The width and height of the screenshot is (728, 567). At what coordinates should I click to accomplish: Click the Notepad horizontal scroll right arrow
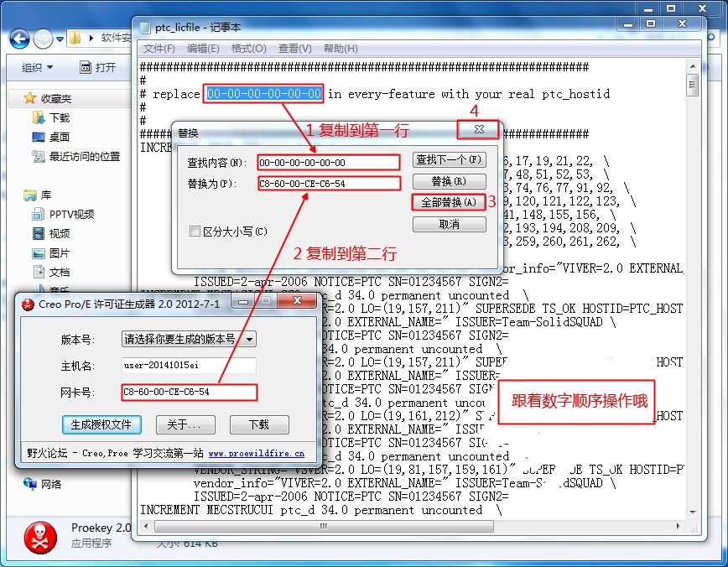[x=678, y=526]
